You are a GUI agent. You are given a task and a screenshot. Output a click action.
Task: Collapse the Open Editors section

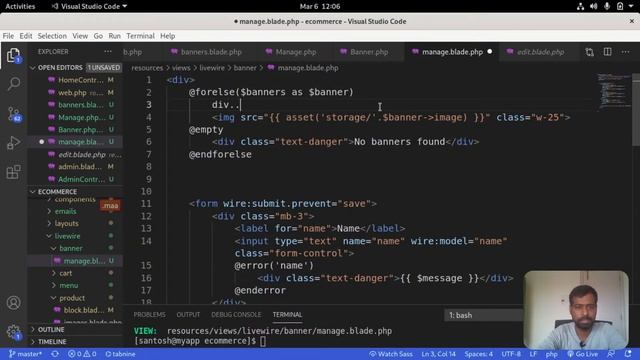pos(76,68)
